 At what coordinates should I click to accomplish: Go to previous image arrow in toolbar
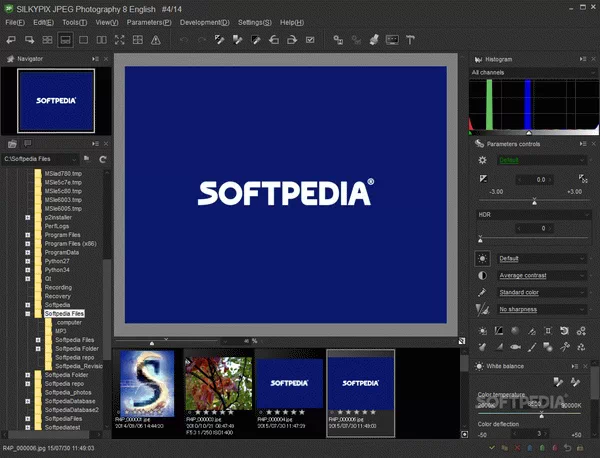(11, 40)
